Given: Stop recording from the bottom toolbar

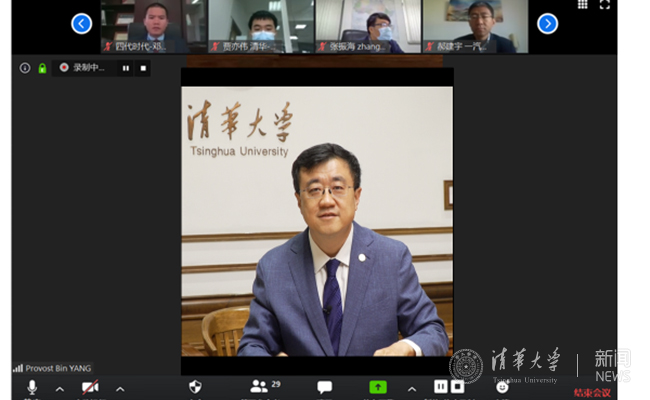Looking at the screenshot, I should (x=457, y=387).
